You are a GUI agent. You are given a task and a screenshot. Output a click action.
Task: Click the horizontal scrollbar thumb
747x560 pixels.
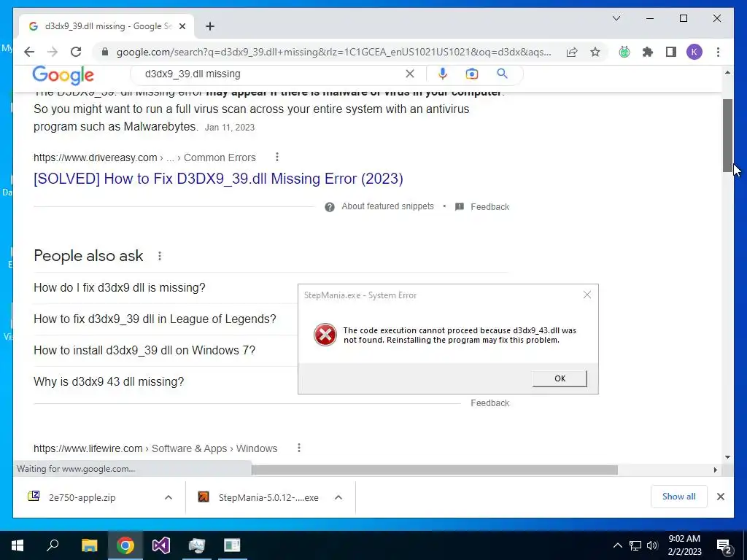(435, 470)
